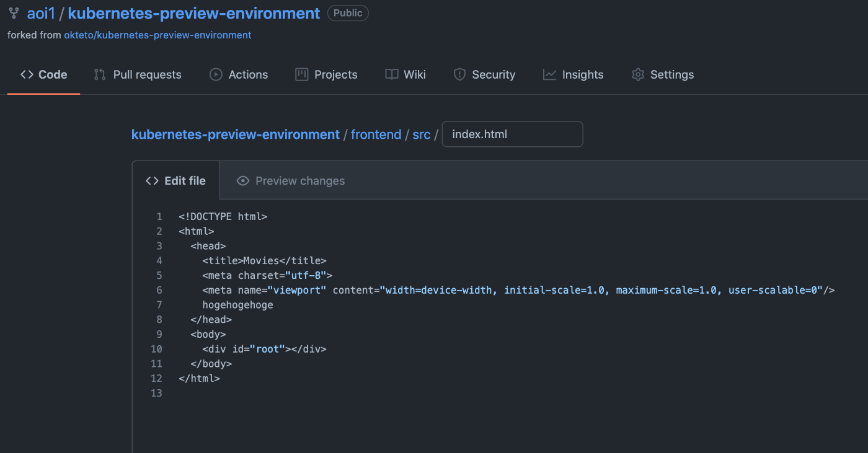Viewport: 868px width, 453px height.
Task: Click line number 13 in the gutter
Action: pyautogui.click(x=156, y=394)
